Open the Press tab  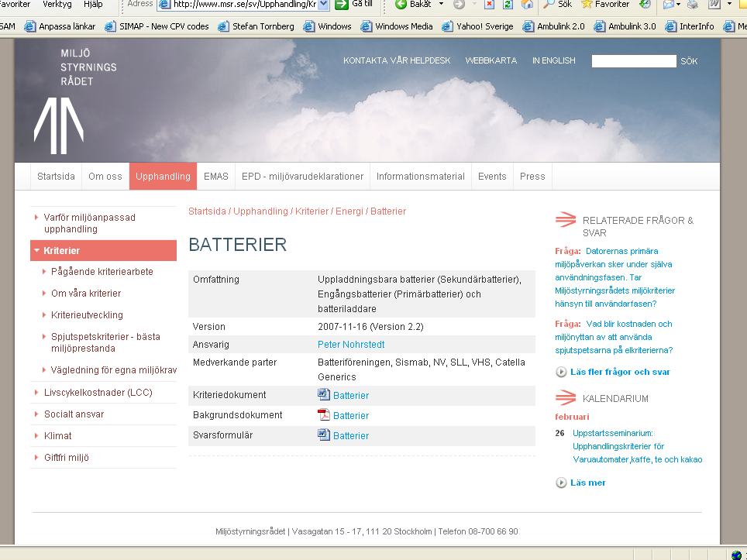(532, 176)
